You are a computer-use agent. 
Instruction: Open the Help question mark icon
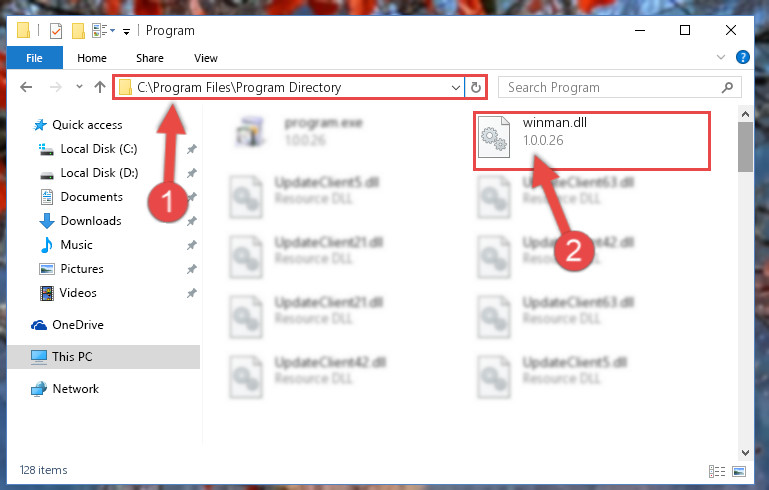743,57
